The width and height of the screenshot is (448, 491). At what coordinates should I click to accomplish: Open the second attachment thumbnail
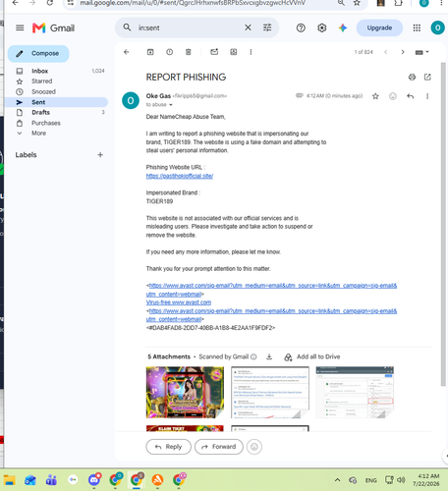[x=270, y=392]
